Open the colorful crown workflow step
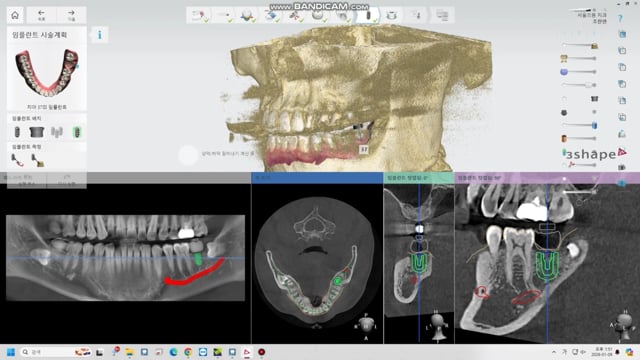The width and height of the screenshot is (640, 360). pos(247,16)
